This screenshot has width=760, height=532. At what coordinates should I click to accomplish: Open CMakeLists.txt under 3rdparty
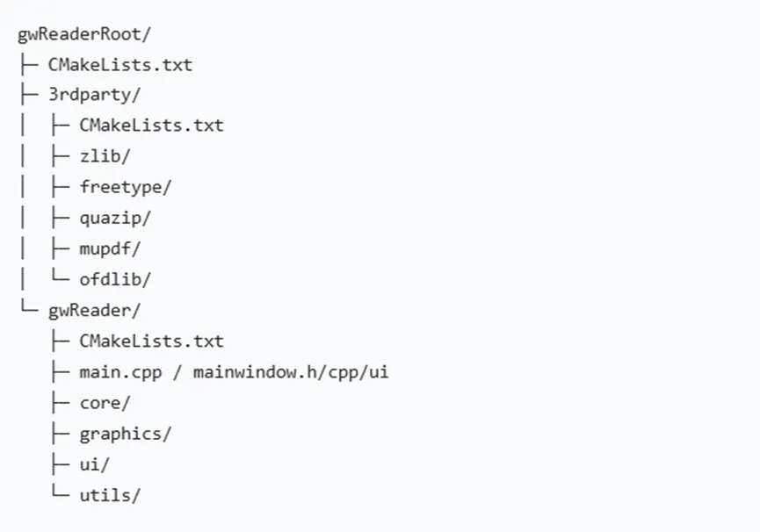[151, 126]
